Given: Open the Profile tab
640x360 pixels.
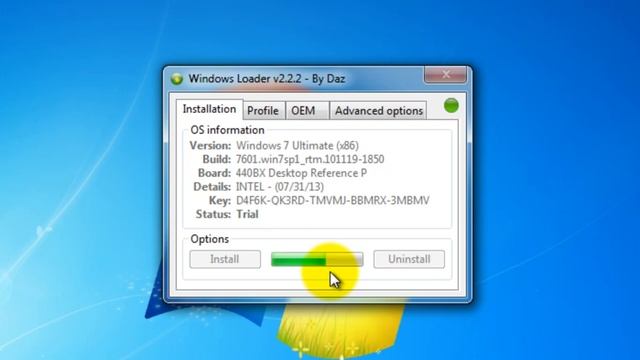Looking at the screenshot, I should tap(263, 111).
